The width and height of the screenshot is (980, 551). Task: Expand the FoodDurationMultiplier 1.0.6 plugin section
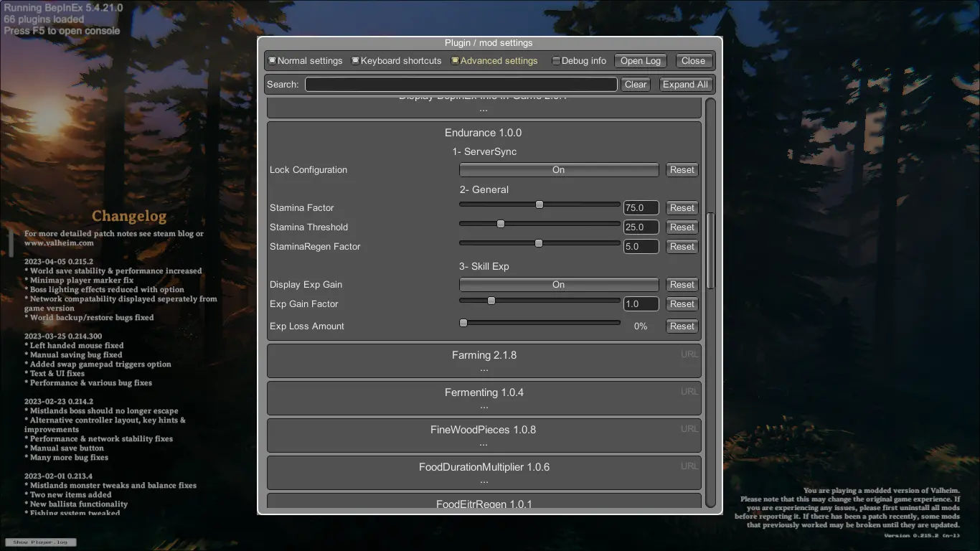(x=484, y=473)
